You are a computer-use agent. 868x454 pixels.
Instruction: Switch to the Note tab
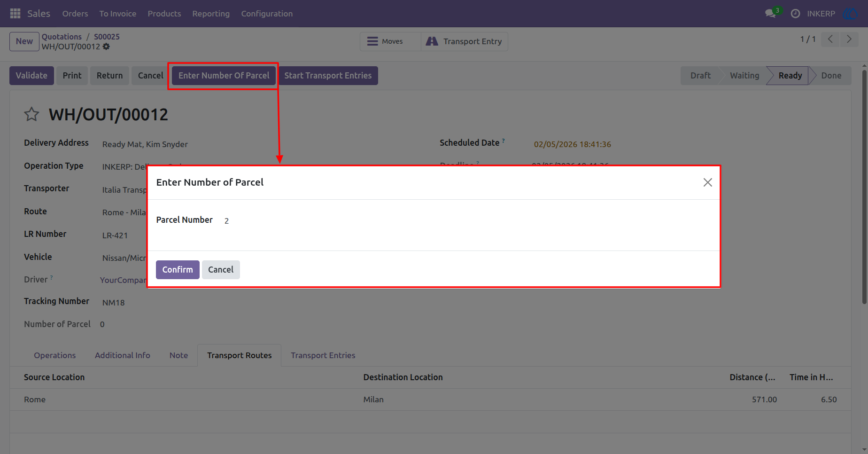[x=178, y=355]
